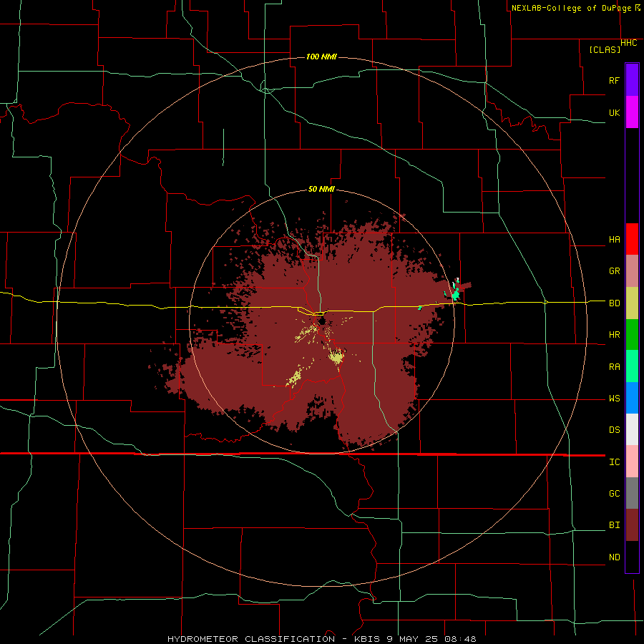
Task: Click the yellow big-drops echo southeast of radar
Action: click(x=336, y=356)
